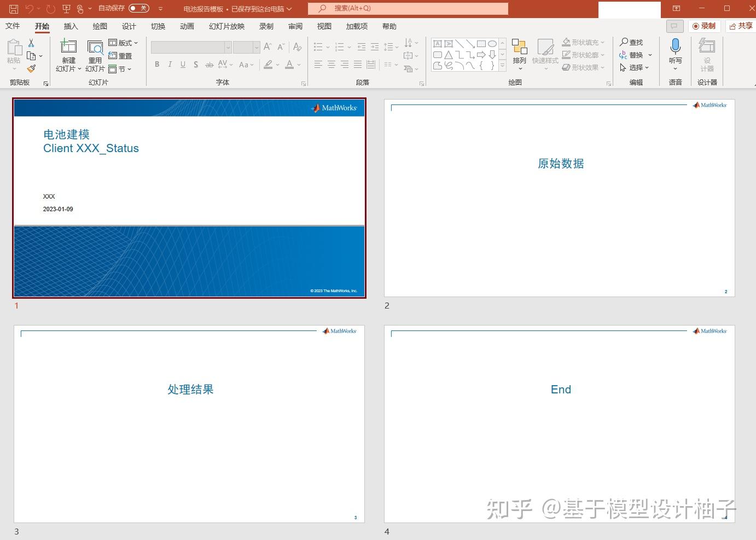Insert a text box from the shapes gallery
This screenshot has width=756, height=540.
[x=438, y=43]
